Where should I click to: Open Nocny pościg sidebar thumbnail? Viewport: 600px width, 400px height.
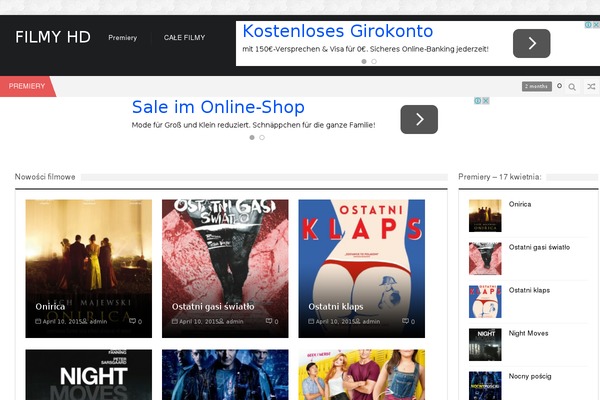pos(485,385)
